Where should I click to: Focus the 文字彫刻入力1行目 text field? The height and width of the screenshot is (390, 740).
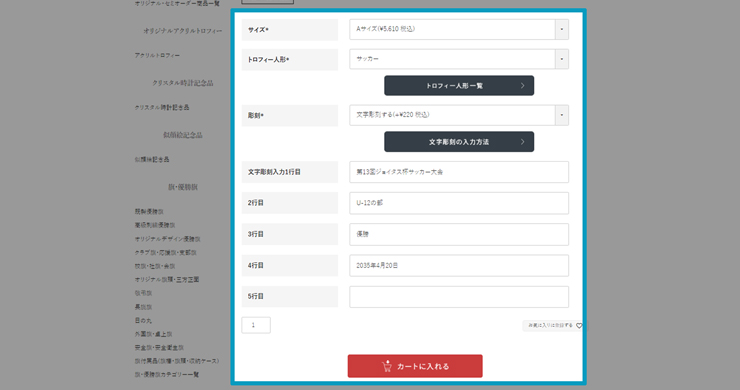[459, 172]
